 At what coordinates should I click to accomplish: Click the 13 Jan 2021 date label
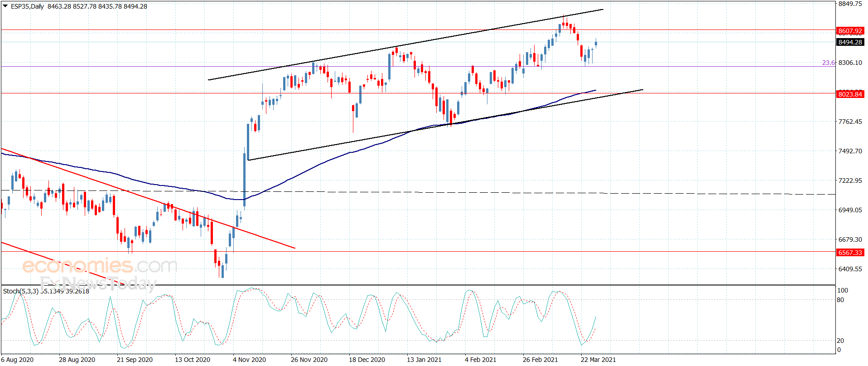tap(424, 360)
